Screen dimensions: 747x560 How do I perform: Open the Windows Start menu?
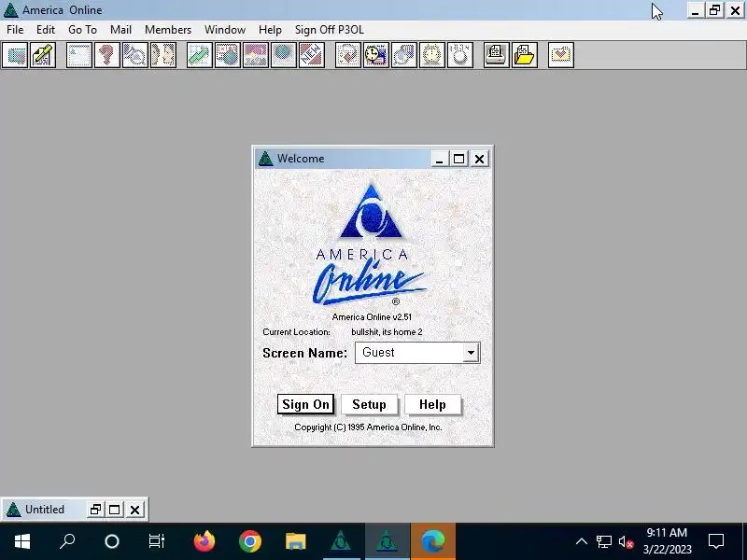tap(22, 541)
